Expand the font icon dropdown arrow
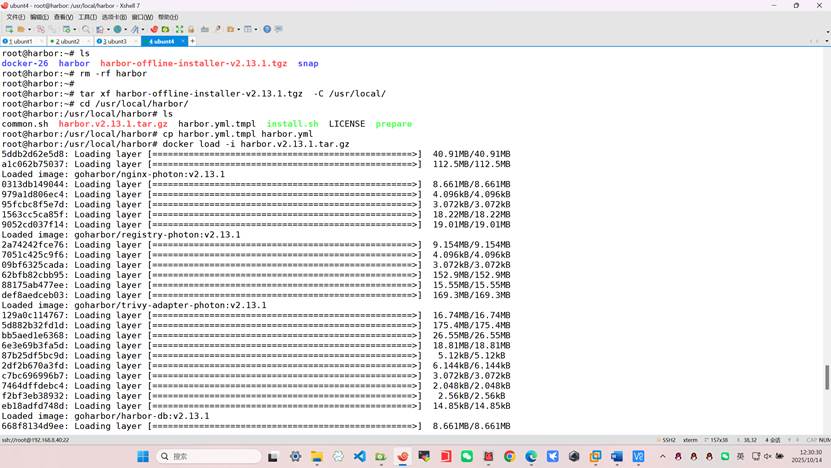831x468 pixels. [143, 29]
